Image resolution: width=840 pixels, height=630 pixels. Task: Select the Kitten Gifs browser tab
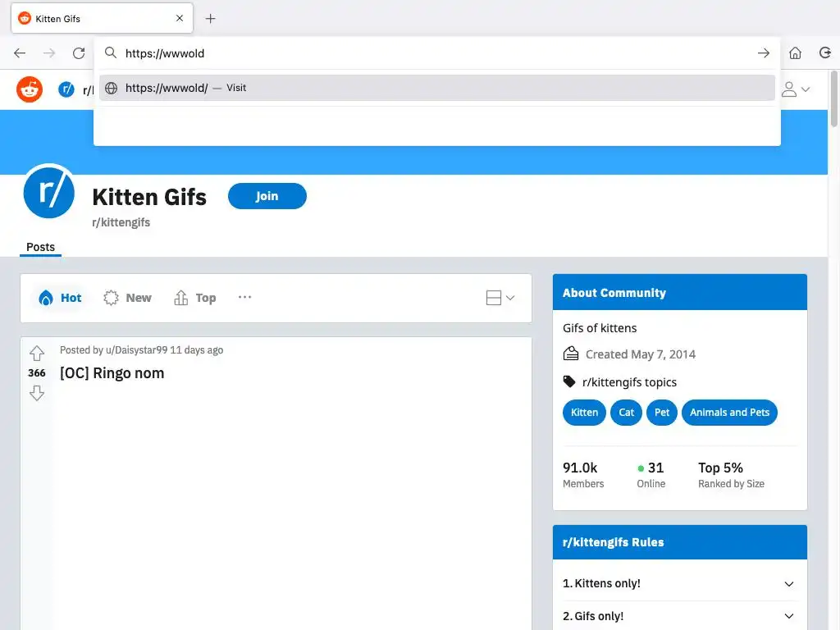click(x=102, y=19)
